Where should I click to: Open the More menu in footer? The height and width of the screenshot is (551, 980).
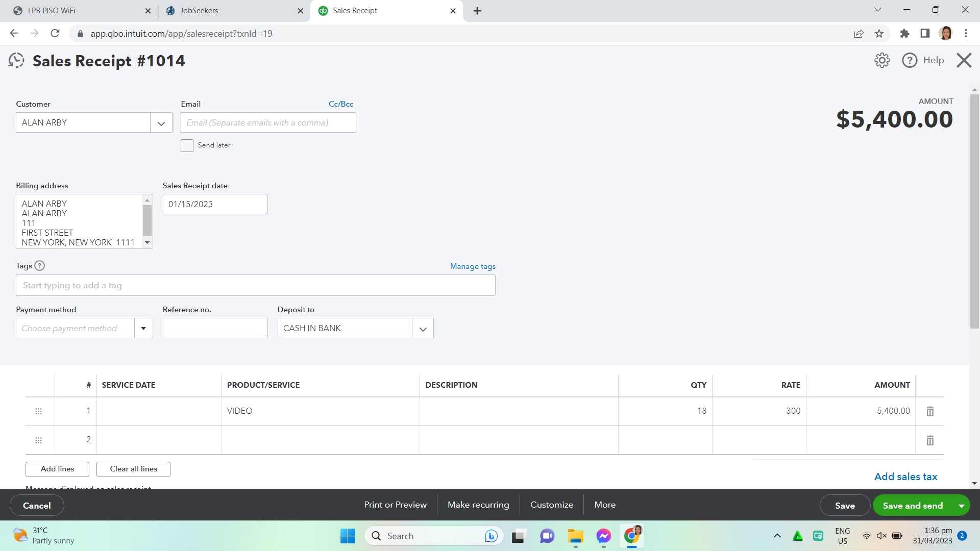pyautogui.click(x=605, y=505)
